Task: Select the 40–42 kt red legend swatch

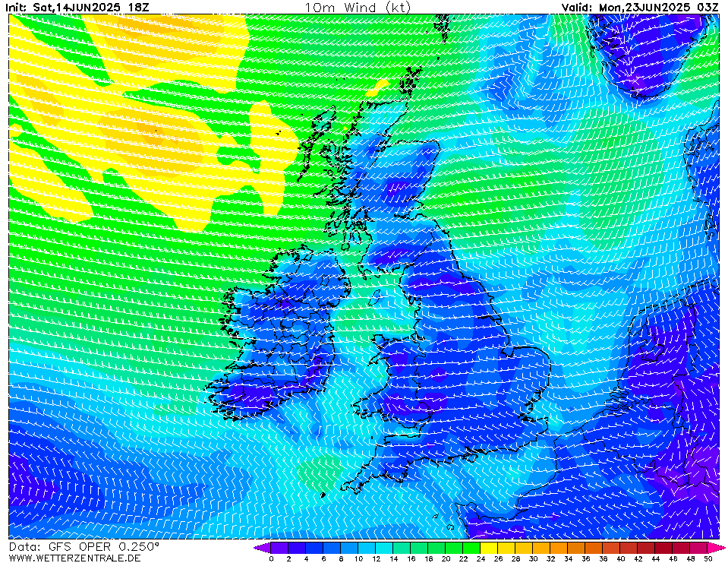Action: click(x=629, y=547)
